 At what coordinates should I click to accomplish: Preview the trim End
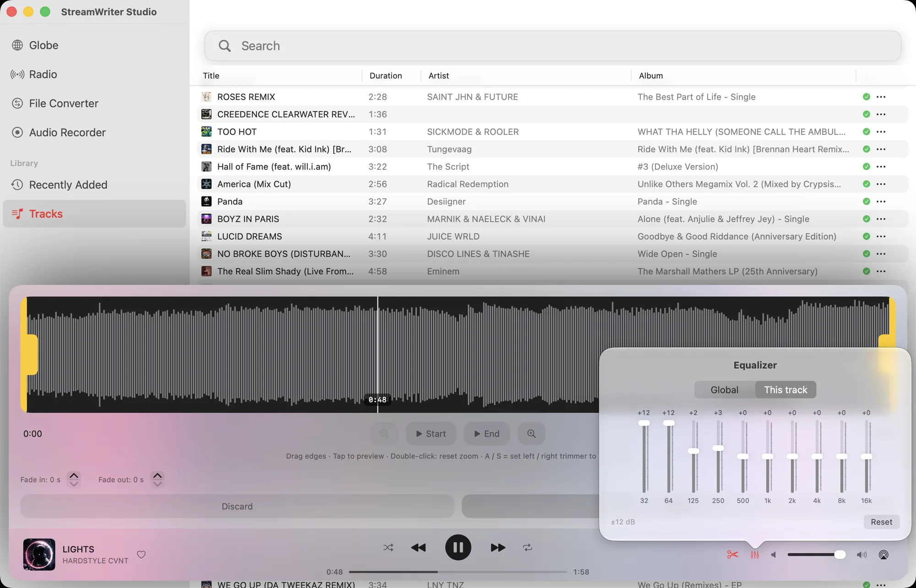point(486,434)
